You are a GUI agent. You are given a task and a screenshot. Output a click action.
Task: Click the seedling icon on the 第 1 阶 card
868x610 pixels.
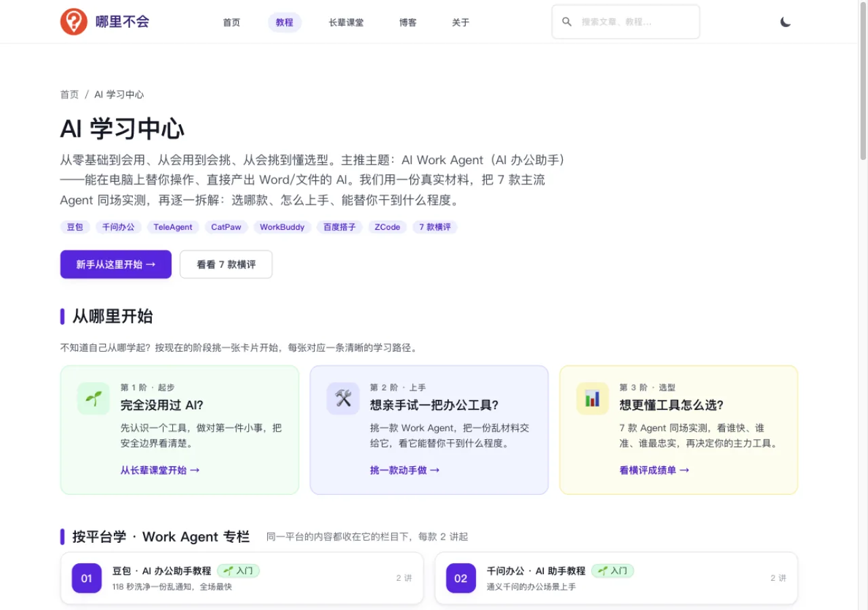click(94, 399)
